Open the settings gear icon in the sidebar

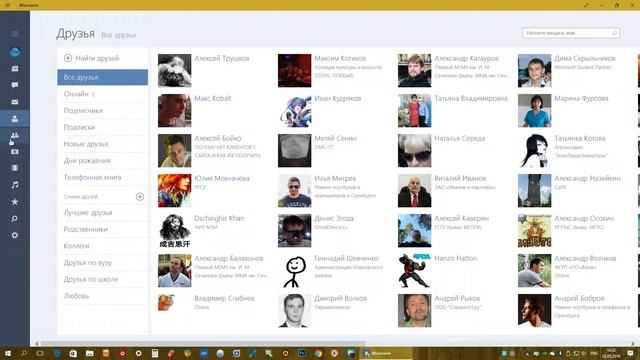pos(15,235)
